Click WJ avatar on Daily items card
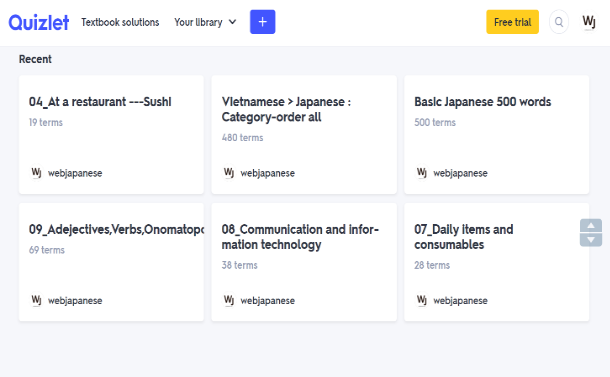Screen dimensions: 610x377 click(422, 300)
